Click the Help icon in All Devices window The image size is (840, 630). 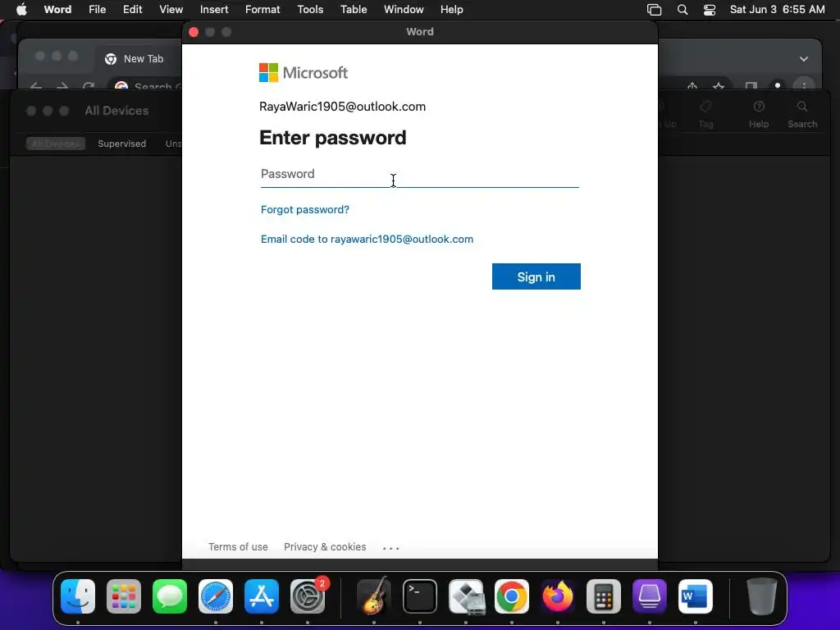759,113
